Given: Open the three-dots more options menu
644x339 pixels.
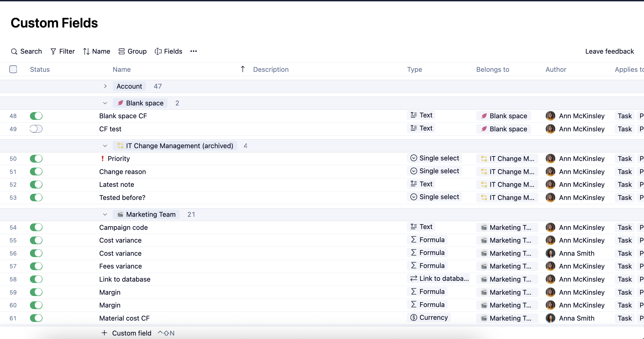Looking at the screenshot, I should pos(194,51).
